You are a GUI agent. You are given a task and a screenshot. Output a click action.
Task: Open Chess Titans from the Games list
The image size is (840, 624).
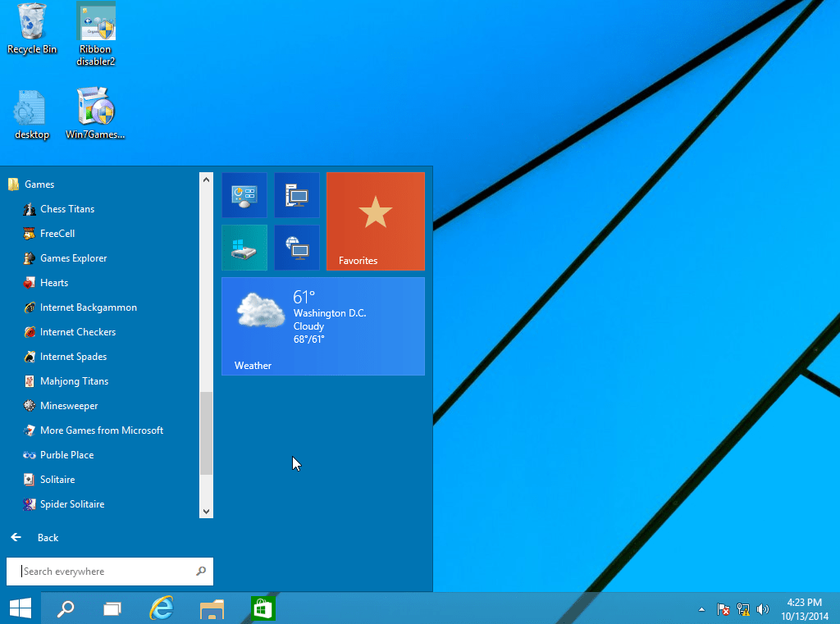[x=66, y=209]
